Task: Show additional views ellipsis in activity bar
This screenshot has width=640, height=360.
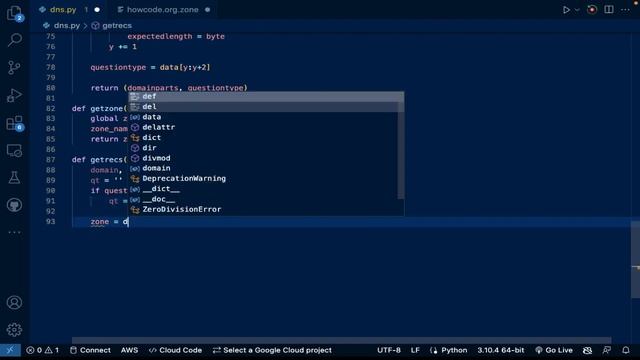Action: coord(15,232)
